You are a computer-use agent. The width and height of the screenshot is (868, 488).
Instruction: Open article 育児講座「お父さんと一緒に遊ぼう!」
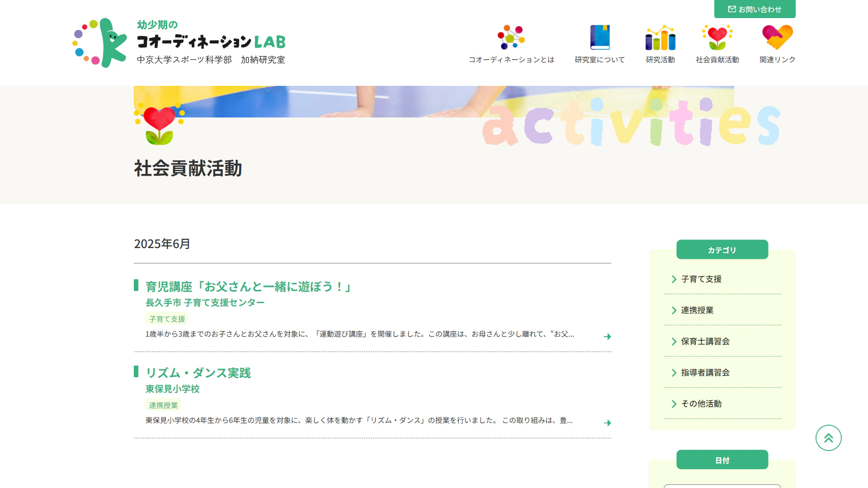[248, 286]
